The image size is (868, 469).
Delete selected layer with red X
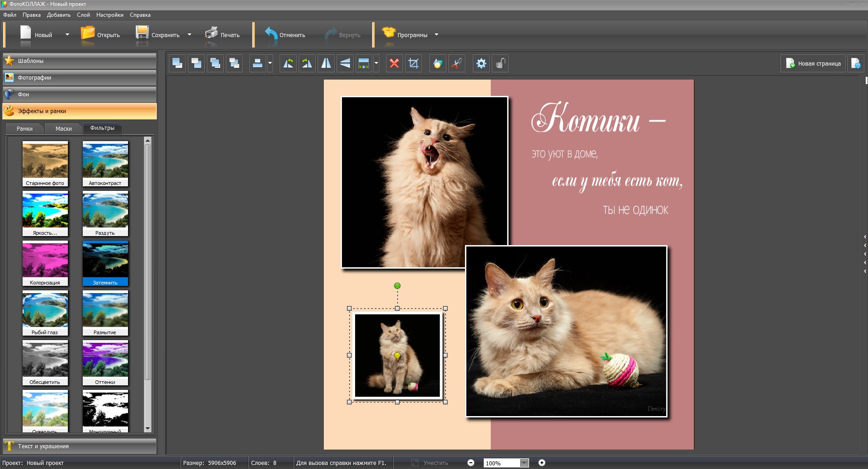click(x=394, y=63)
